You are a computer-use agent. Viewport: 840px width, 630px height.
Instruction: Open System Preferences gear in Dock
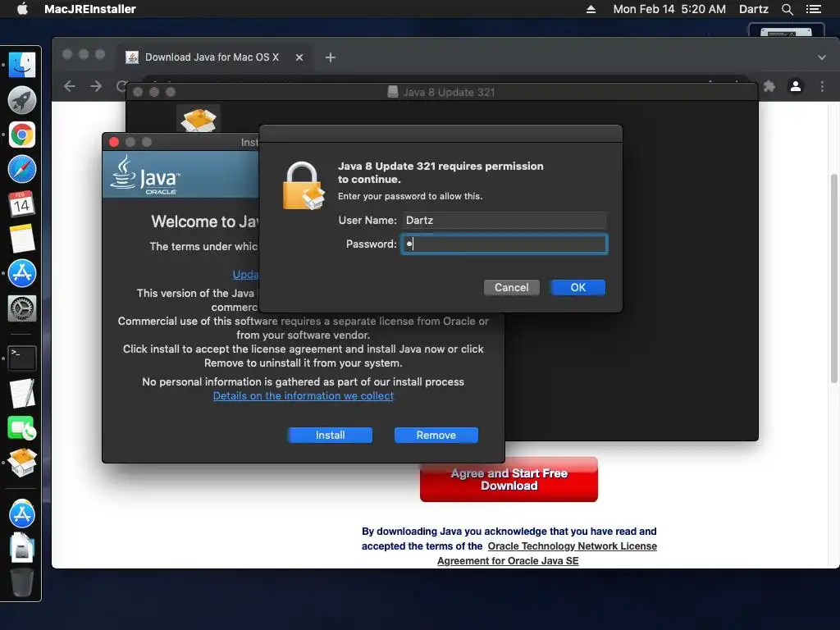[22, 308]
